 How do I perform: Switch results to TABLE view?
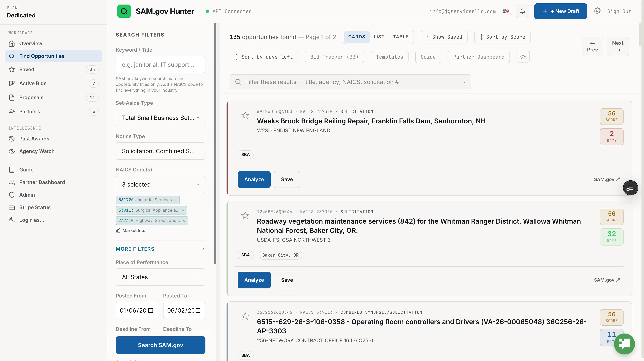400,37
